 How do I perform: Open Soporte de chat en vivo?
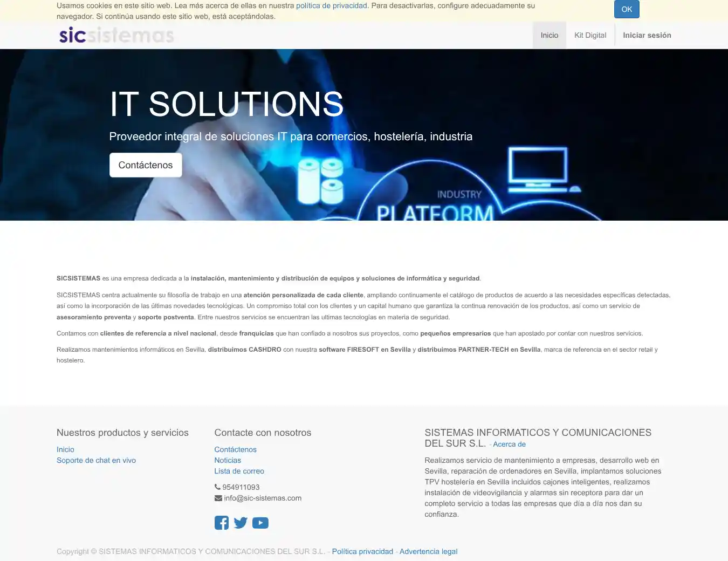tap(96, 460)
